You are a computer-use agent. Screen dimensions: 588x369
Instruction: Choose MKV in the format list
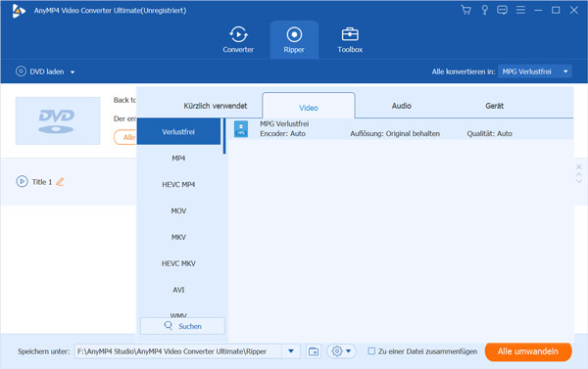pyautogui.click(x=178, y=237)
